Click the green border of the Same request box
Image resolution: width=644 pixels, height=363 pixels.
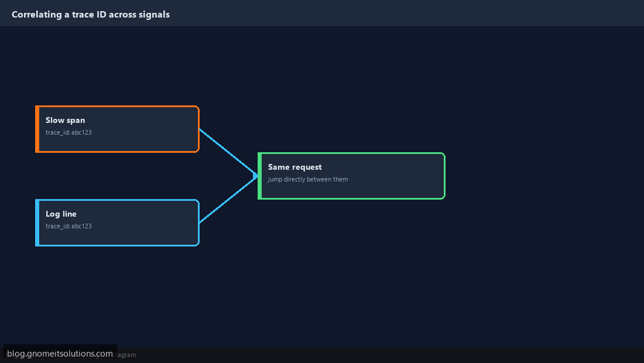click(x=352, y=153)
